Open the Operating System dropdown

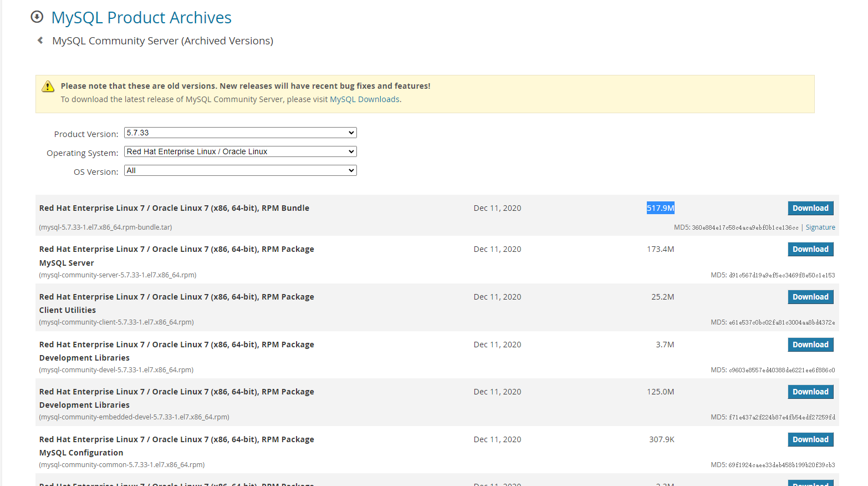tap(240, 151)
